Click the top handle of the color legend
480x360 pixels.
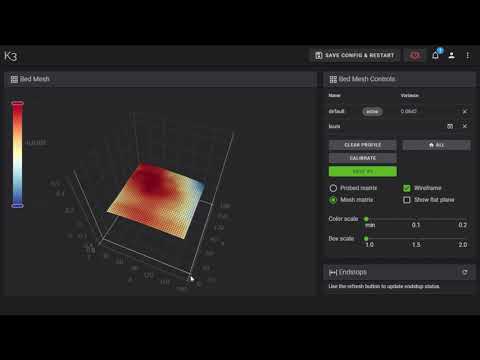17,103
